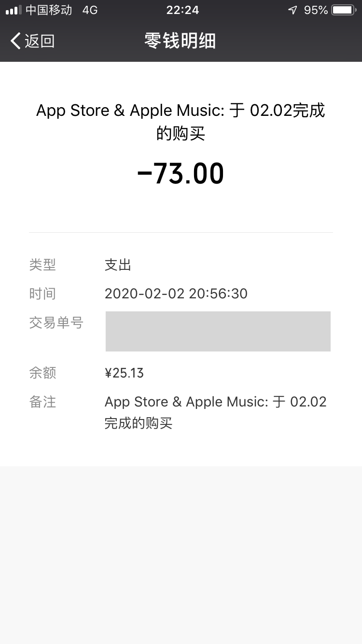Tap the location services arrow icon
Screen dimensions: 362x644
[292, 10]
